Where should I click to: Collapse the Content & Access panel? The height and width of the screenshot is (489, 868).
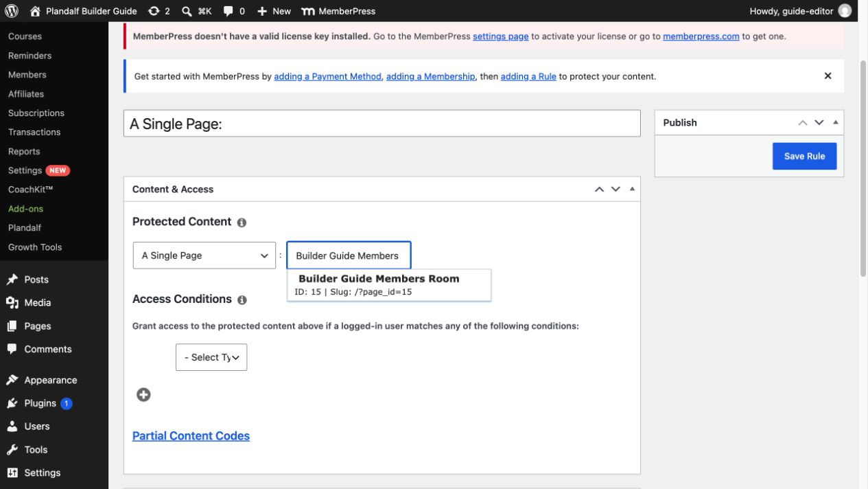pyautogui.click(x=632, y=189)
